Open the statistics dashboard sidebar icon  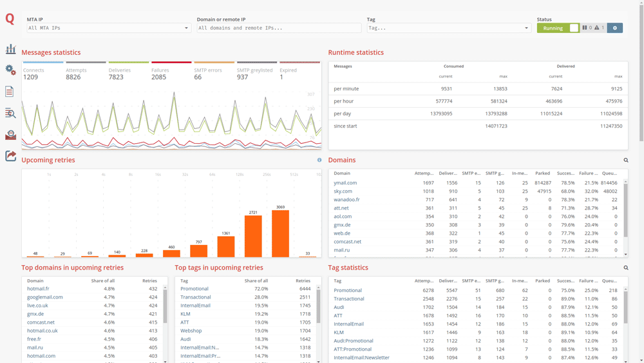[10, 49]
